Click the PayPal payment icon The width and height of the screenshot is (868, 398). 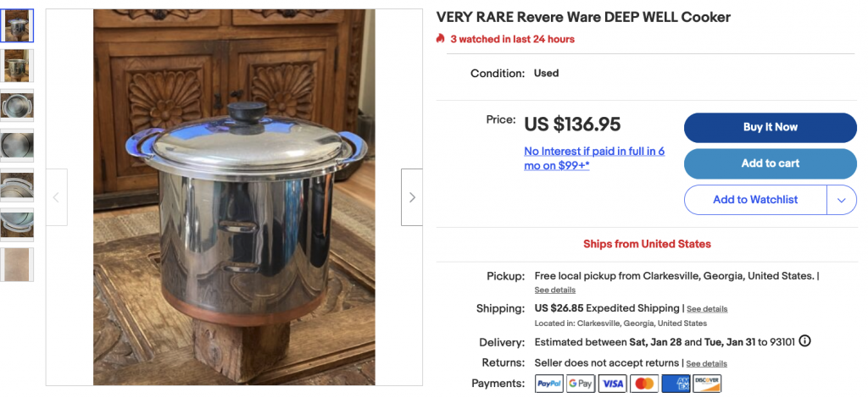point(548,383)
